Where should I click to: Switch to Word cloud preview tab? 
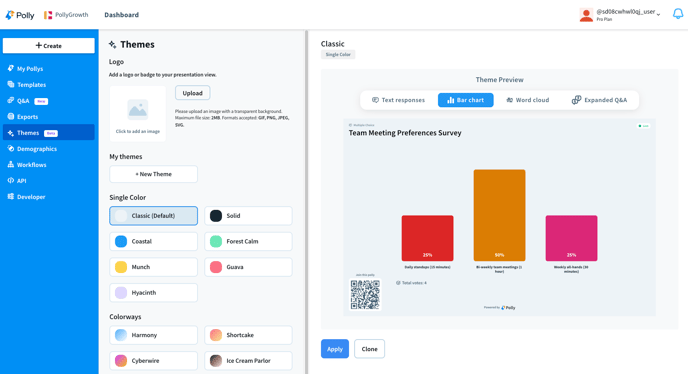pyautogui.click(x=528, y=100)
